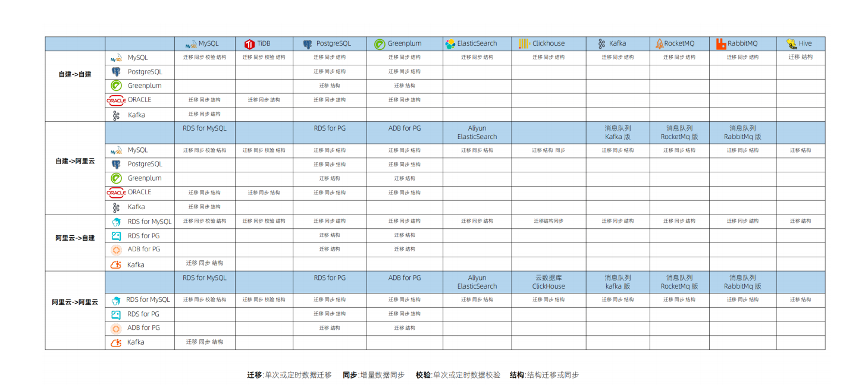
Task: Click the 迁移 结构 同步 cell under Clickhouse
Action: 549,151
